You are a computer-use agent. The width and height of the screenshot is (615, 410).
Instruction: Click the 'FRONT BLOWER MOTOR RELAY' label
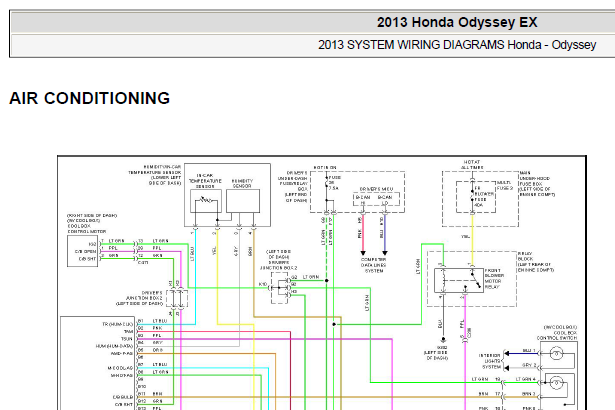[495, 279]
